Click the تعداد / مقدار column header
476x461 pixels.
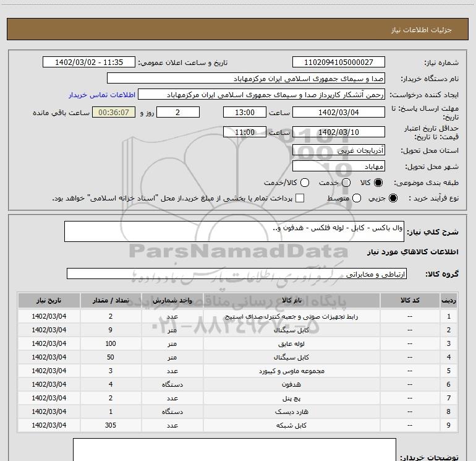(x=111, y=300)
